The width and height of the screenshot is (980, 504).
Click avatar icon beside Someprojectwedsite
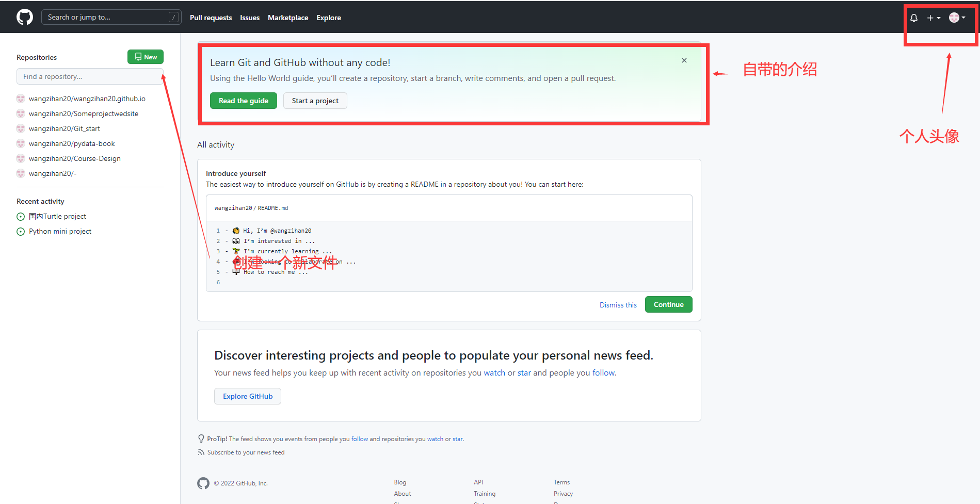pos(21,113)
